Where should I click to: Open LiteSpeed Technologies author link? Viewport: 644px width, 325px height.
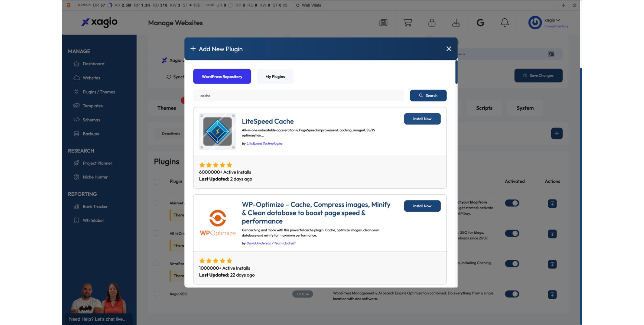tap(264, 143)
